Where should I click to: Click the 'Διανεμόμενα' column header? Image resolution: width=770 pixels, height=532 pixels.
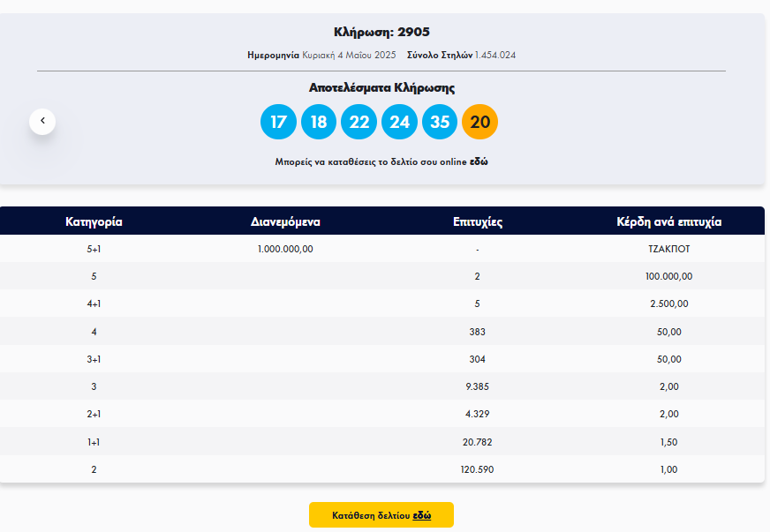point(285,221)
